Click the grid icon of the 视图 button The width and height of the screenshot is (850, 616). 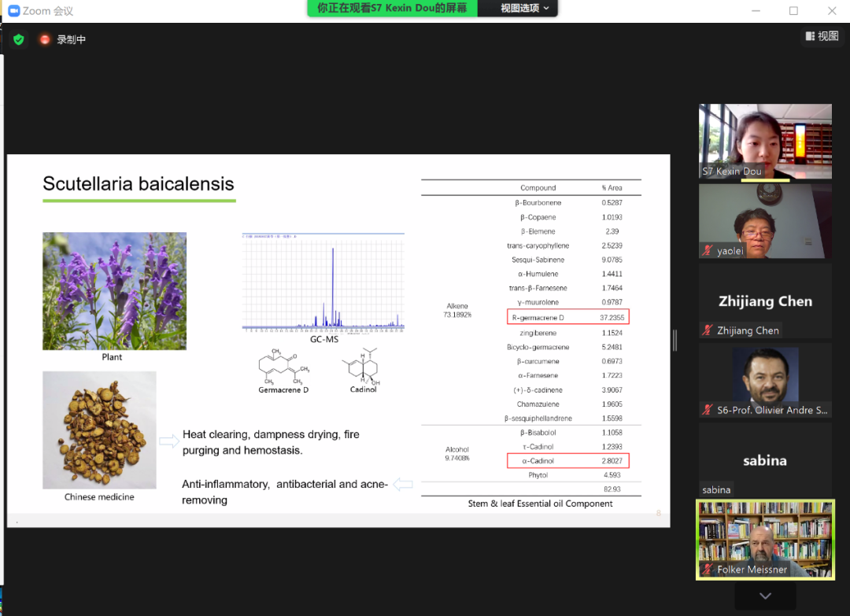tap(810, 36)
